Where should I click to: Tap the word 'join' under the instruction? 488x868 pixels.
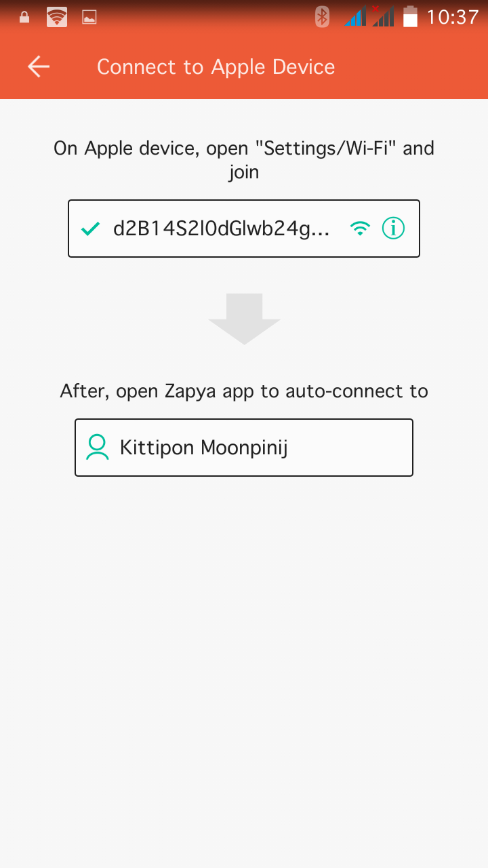click(244, 172)
